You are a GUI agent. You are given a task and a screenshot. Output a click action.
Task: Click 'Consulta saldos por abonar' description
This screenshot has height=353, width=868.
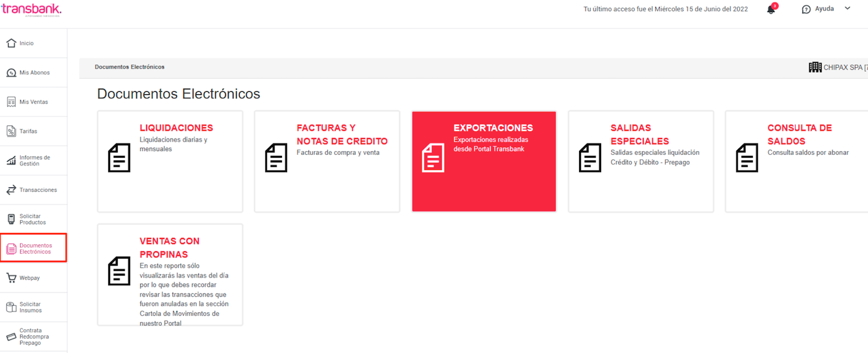point(808,152)
